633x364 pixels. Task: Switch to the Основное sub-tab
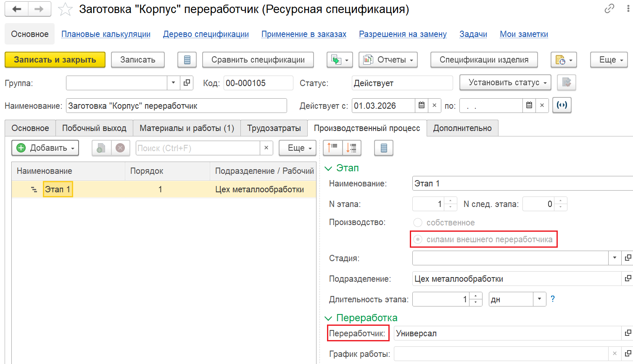click(x=30, y=128)
